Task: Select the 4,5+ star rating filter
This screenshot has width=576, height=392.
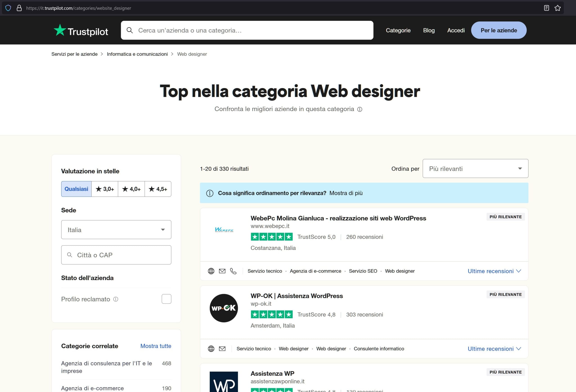Action: 158,189
